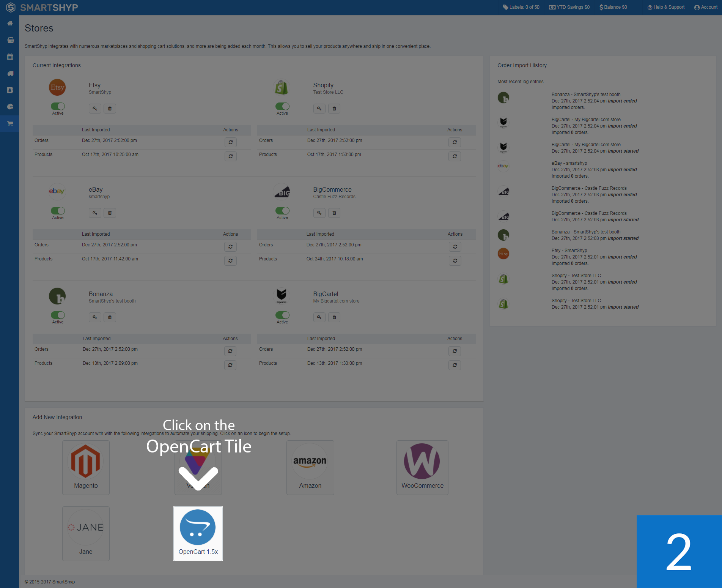The height and width of the screenshot is (588, 722).
Task: Open Help & Support menu
Action: [x=666, y=7]
